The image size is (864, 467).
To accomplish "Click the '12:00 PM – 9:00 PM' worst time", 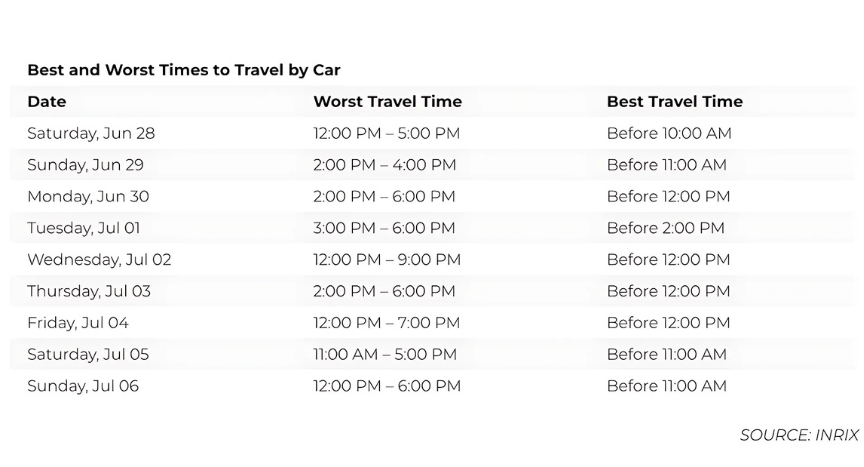I will [x=387, y=260].
